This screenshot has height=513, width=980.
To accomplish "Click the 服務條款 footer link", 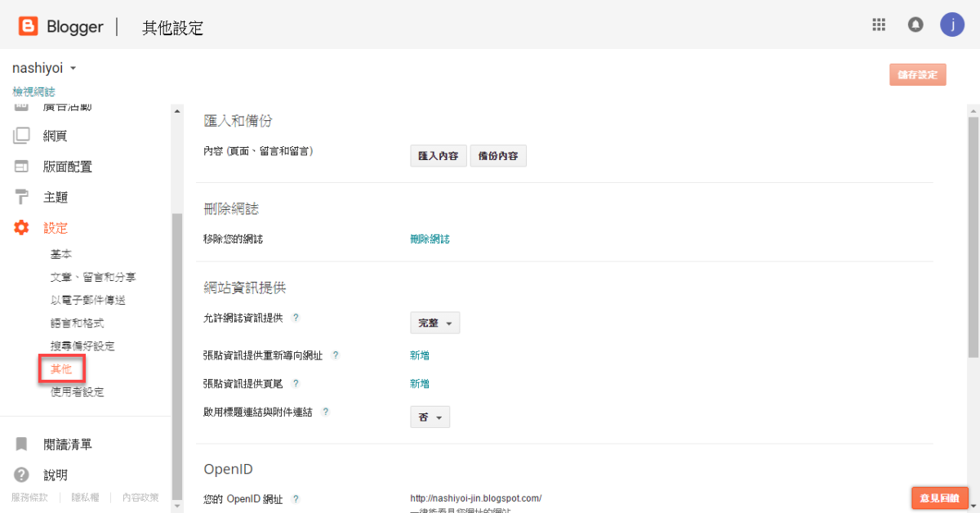I will 29,497.
